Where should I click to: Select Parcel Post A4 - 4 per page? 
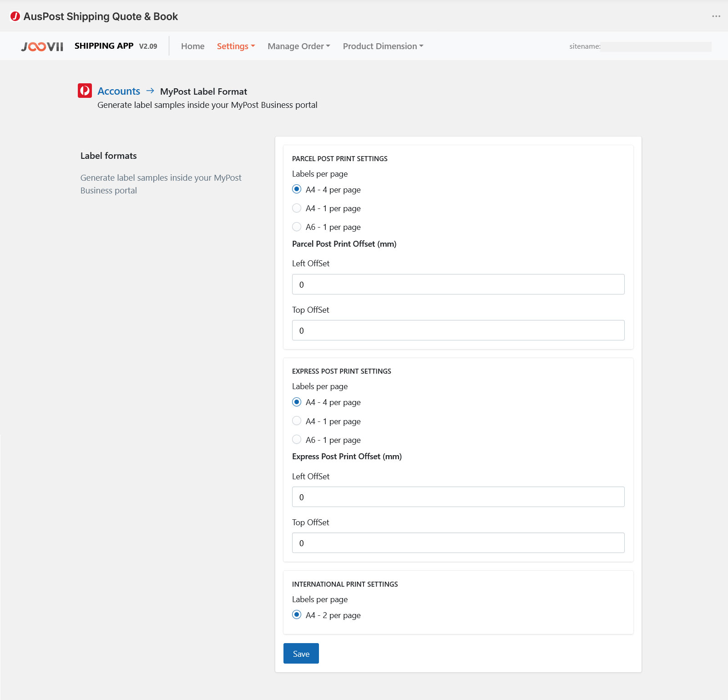pyautogui.click(x=297, y=189)
